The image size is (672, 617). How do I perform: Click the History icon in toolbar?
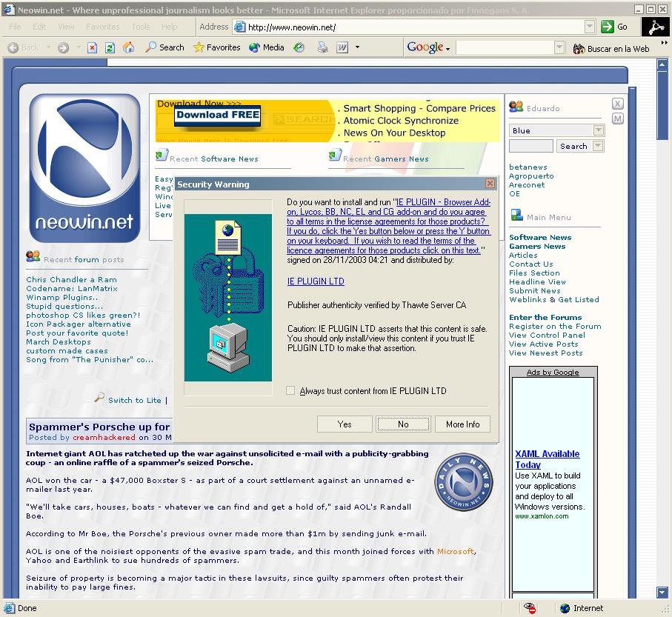(299, 47)
